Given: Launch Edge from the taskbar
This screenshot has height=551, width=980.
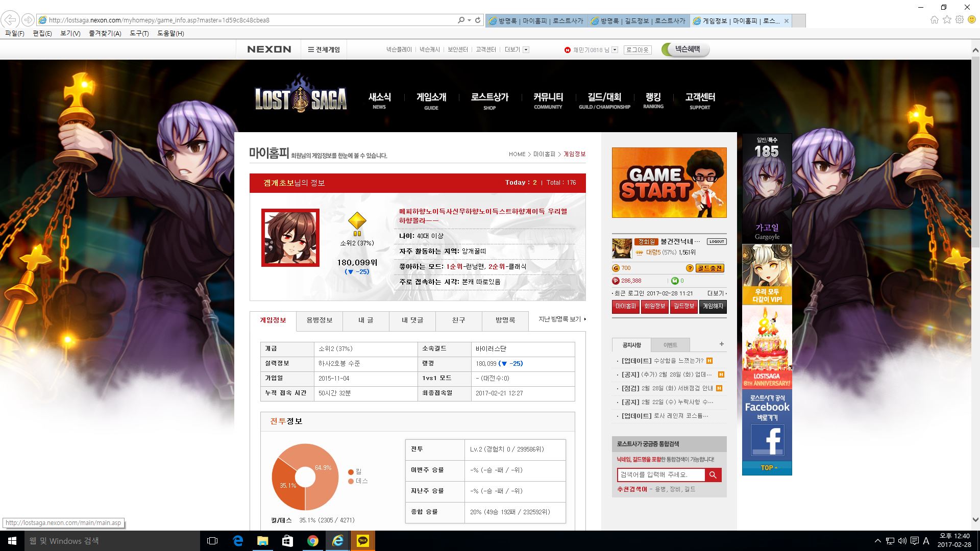Looking at the screenshot, I should tap(237, 541).
